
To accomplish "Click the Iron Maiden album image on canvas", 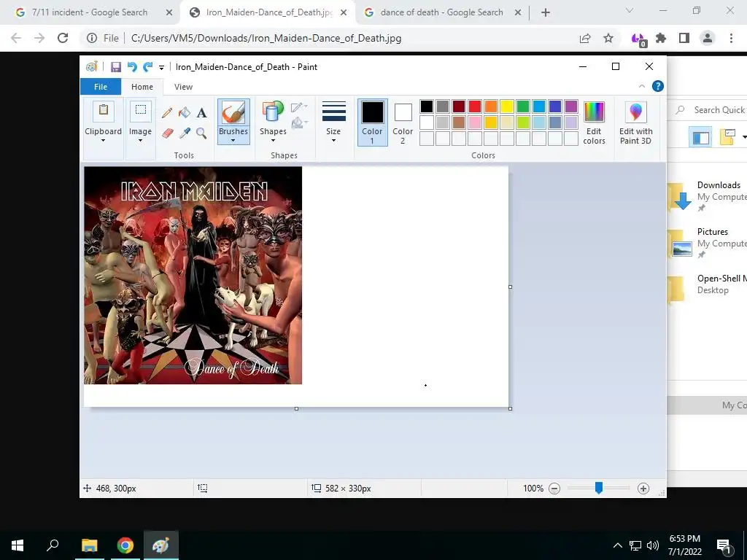I will pos(193,275).
